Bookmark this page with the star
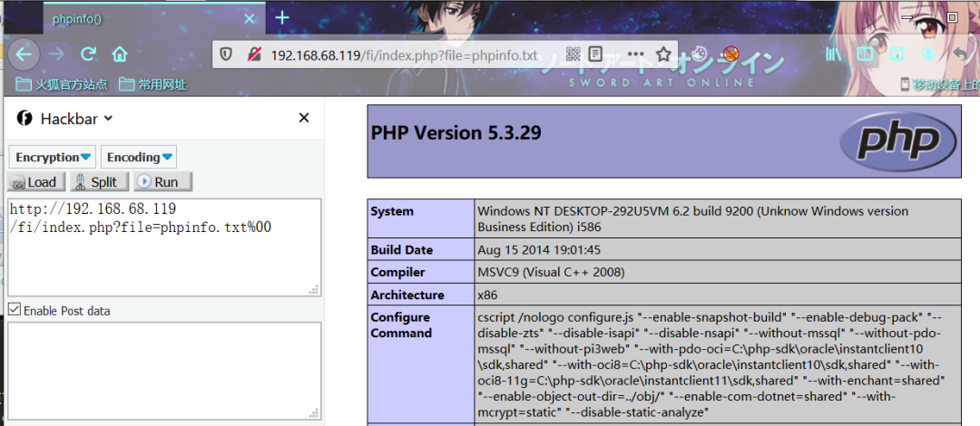This screenshot has width=980, height=426. 663,54
